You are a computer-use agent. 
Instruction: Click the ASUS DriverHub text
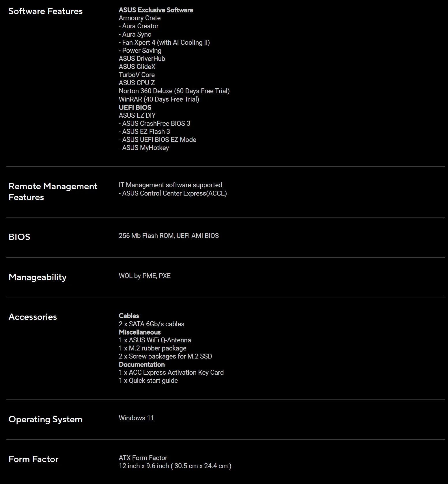pyautogui.click(x=142, y=59)
